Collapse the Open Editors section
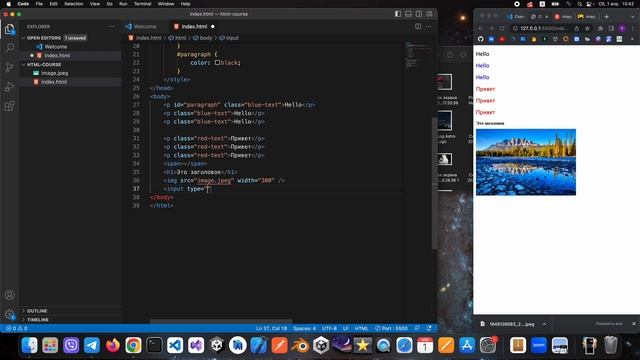This screenshot has width=640, height=360. click(x=44, y=38)
